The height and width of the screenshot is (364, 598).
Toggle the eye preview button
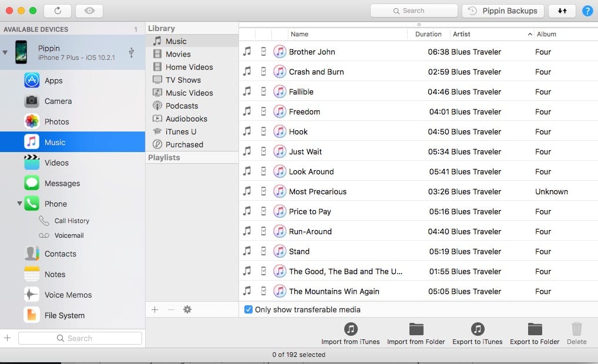pyautogui.click(x=89, y=11)
